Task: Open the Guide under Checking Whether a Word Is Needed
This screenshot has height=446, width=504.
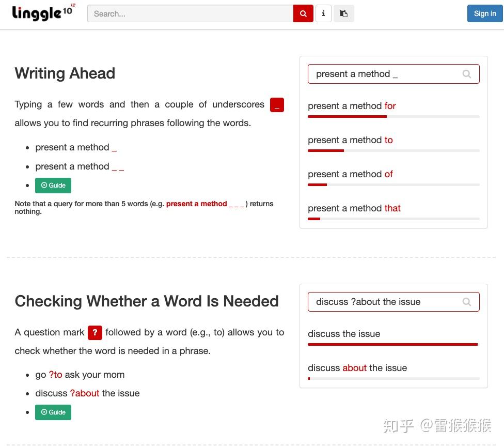Action: tap(53, 412)
